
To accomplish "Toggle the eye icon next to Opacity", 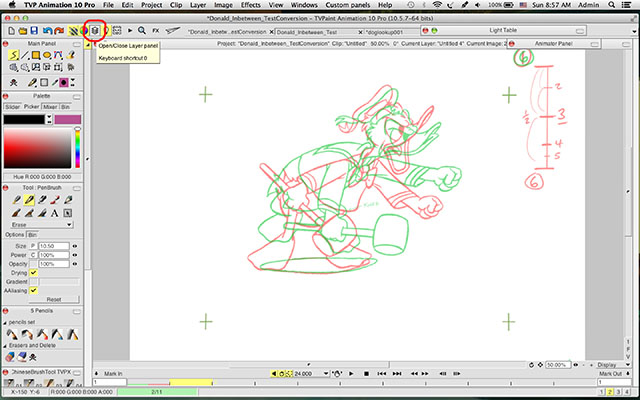I will pos(75,264).
